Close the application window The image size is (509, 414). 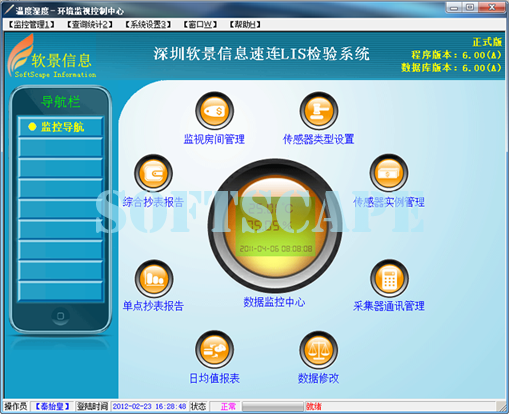click(492, 7)
